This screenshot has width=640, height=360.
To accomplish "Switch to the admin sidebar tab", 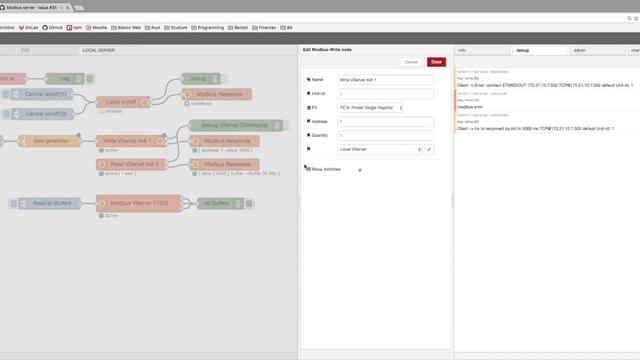I will [x=598, y=50].
